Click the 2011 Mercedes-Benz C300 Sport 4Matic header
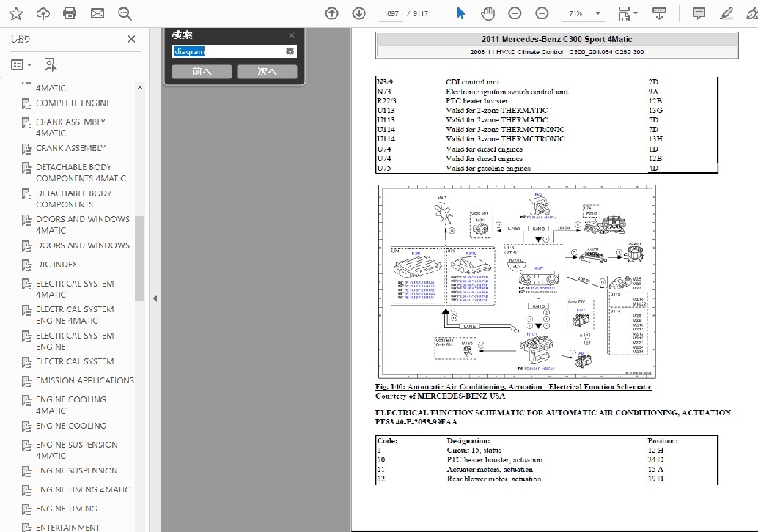The height and width of the screenshot is (532, 758). (x=556, y=39)
